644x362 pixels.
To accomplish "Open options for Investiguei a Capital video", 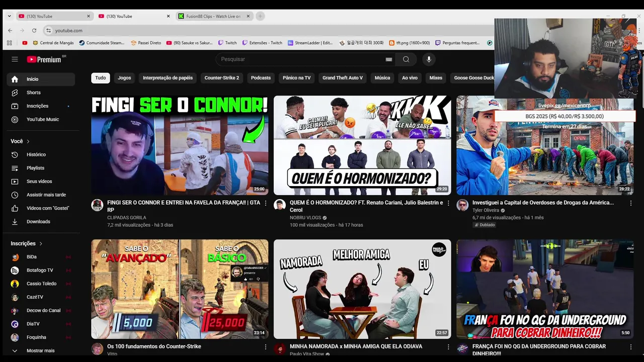I will [631, 203].
